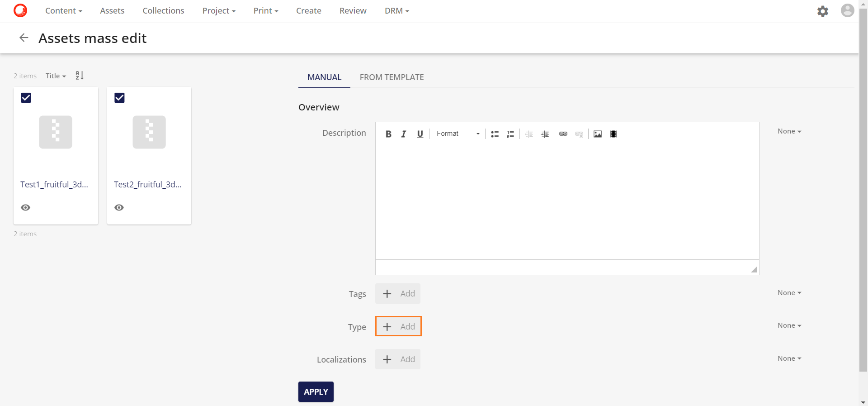Open the settings gear icon
Viewport: 868px width, 406px height.
(822, 11)
